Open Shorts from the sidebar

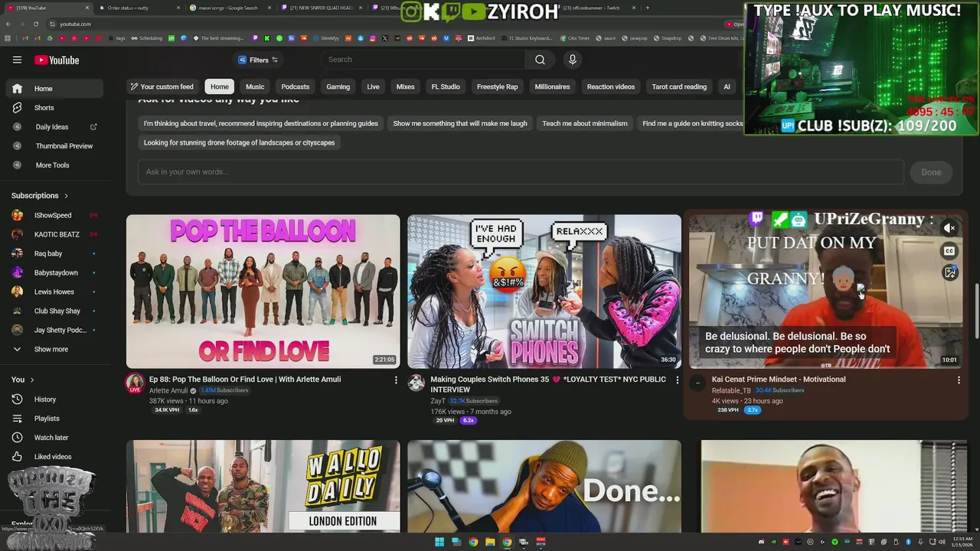coord(54,108)
